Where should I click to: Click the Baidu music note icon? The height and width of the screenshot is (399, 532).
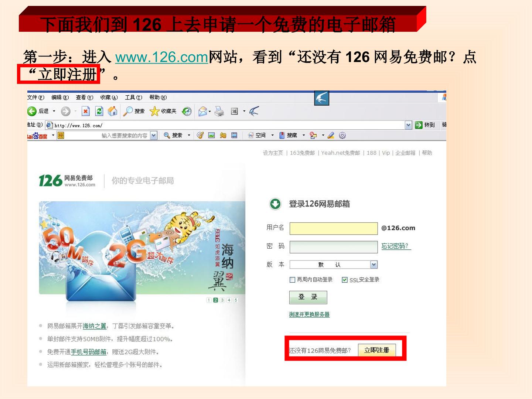tap(200, 136)
